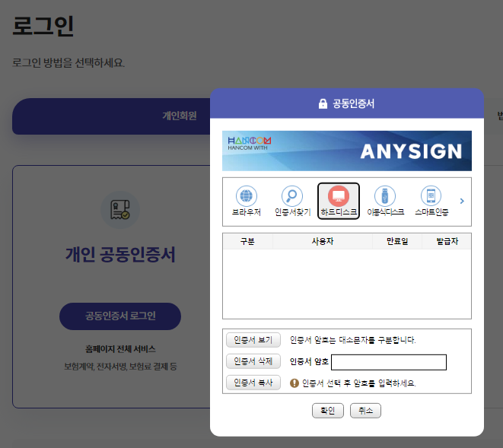Click the 인증서 삭제 button
This screenshot has width=503, height=448.
coord(253,361)
